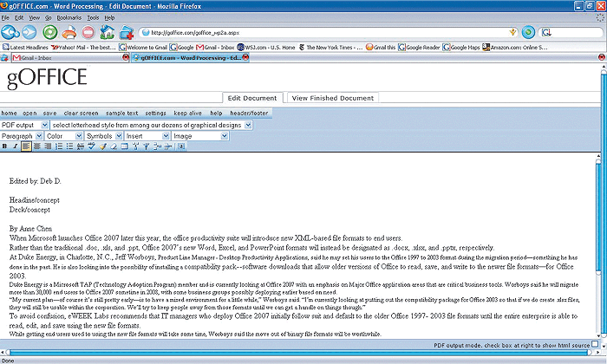Open the Google Maps bookmark
The height and width of the screenshot is (364, 607).
click(461, 47)
